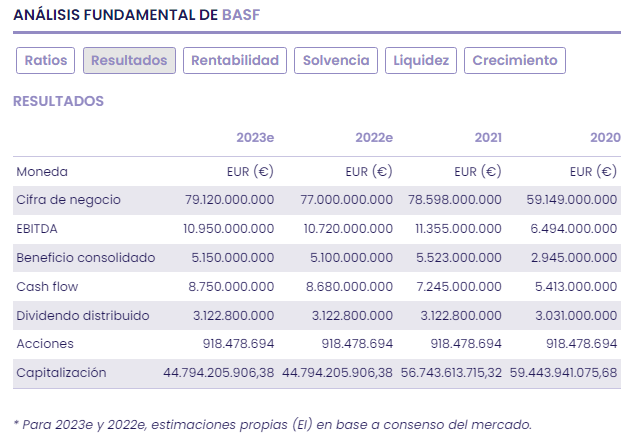The height and width of the screenshot is (436, 630).
Task: Select the 2021 column header
Action: pos(488,138)
